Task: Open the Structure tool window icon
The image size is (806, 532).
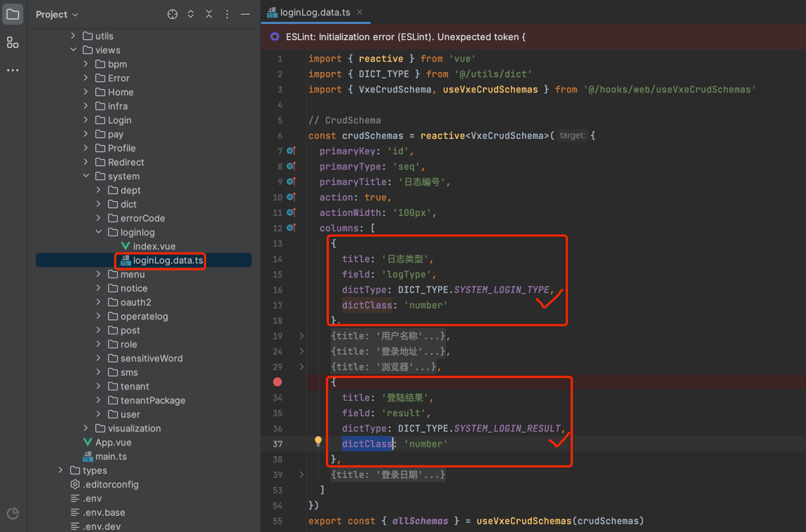Action: 13,43
